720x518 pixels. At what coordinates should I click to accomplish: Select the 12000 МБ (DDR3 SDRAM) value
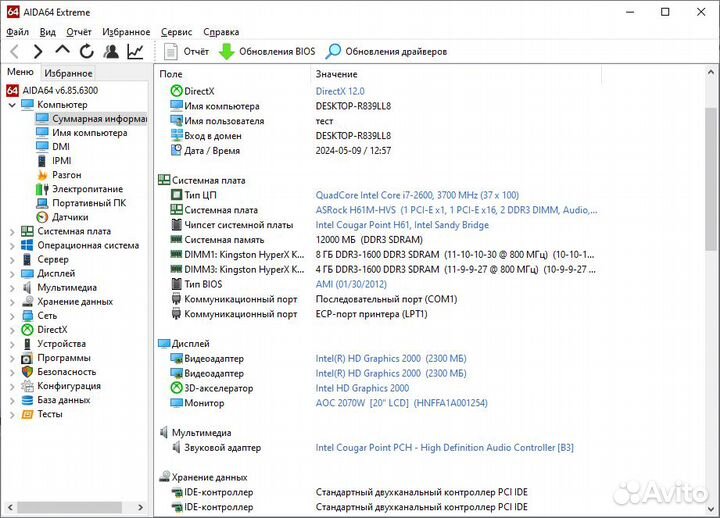click(x=369, y=240)
